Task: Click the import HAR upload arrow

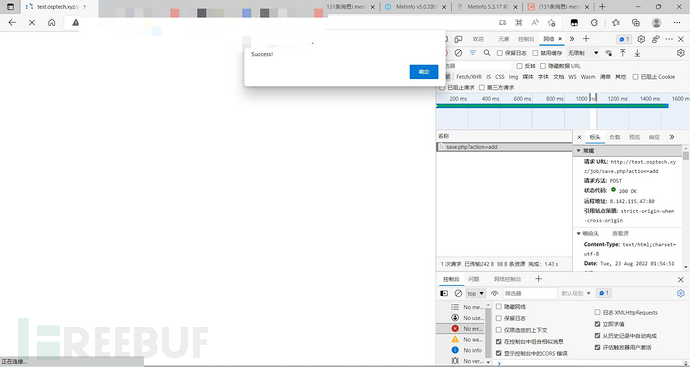Action: (623, 53)
